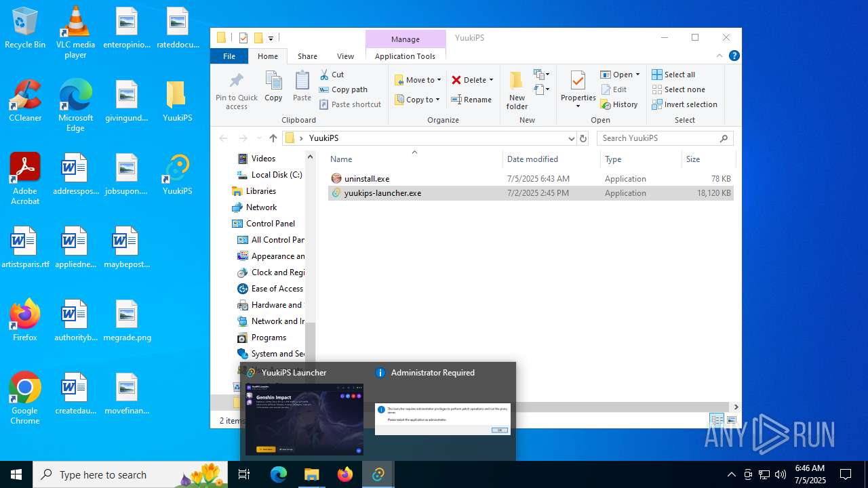Click the Back navigation arrow
Screen dimensions: 868x488
(223, 138)
